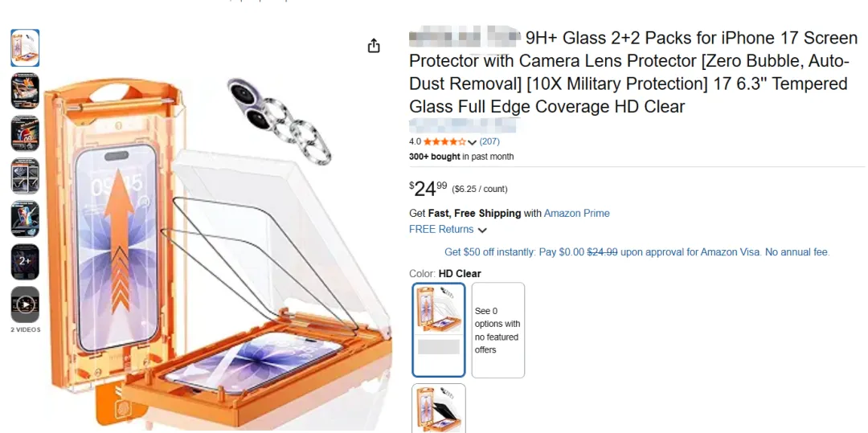Screen dimensions: 868x433
Task: Select the privacy black color swatch option
Action: tap(439, 408)
